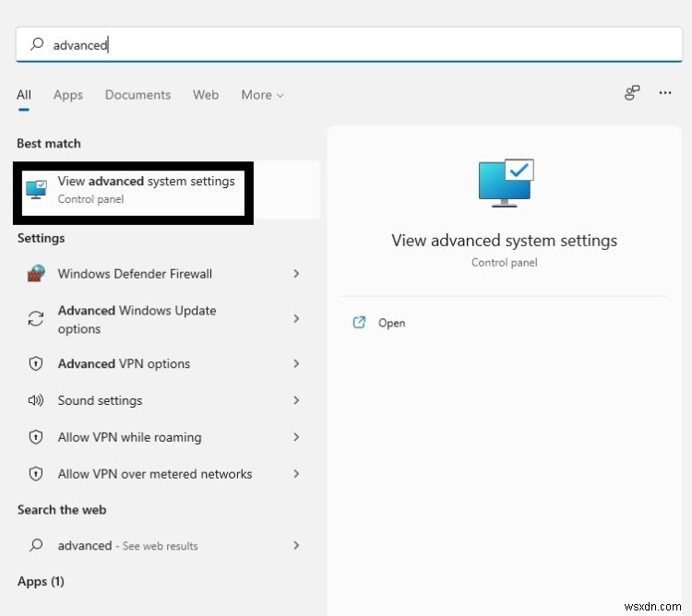
Task: Click the Windows Defender Firewall brick icon
Action: point(36,273)
